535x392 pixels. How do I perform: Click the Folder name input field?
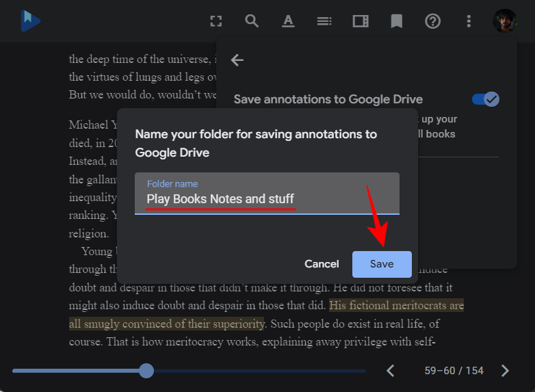point(267,194)
